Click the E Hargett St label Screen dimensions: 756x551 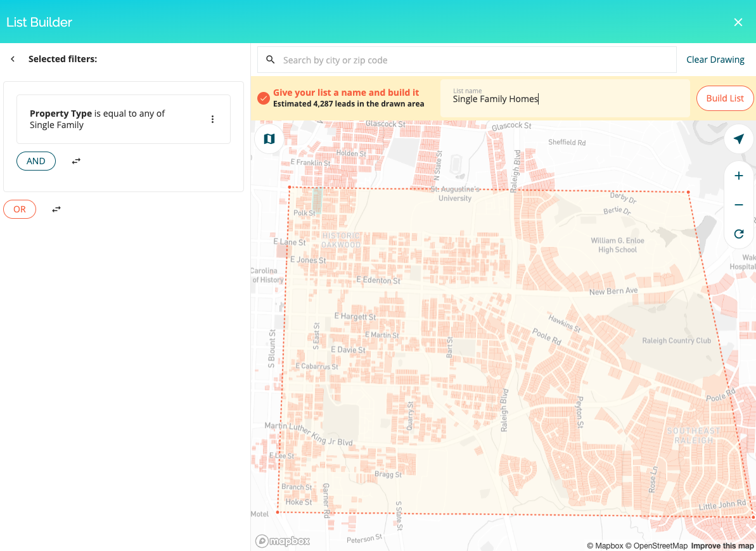(x=356, y=316)
